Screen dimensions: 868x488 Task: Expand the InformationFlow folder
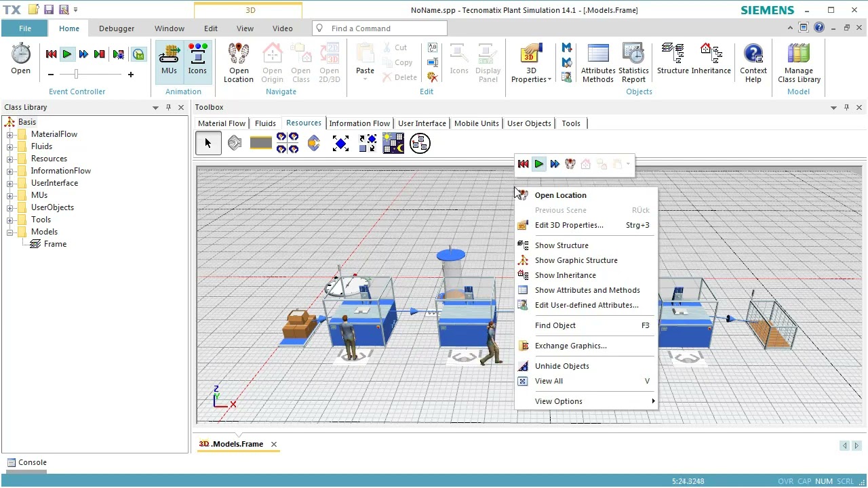coord(10,171)
